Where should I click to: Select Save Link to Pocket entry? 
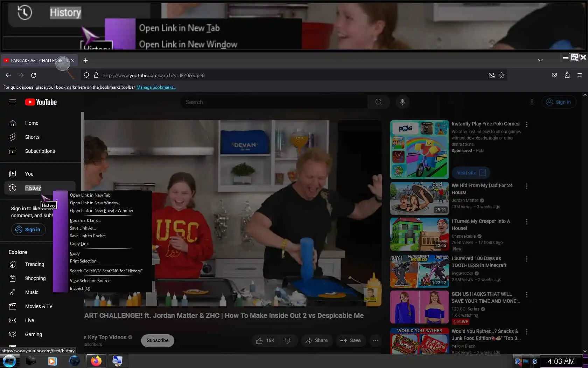tap(110, 236)
